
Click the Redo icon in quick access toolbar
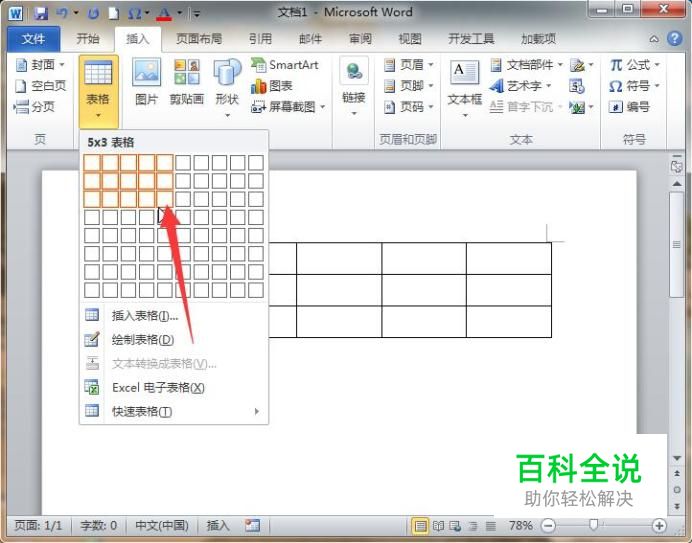click(x=93, y=13)
